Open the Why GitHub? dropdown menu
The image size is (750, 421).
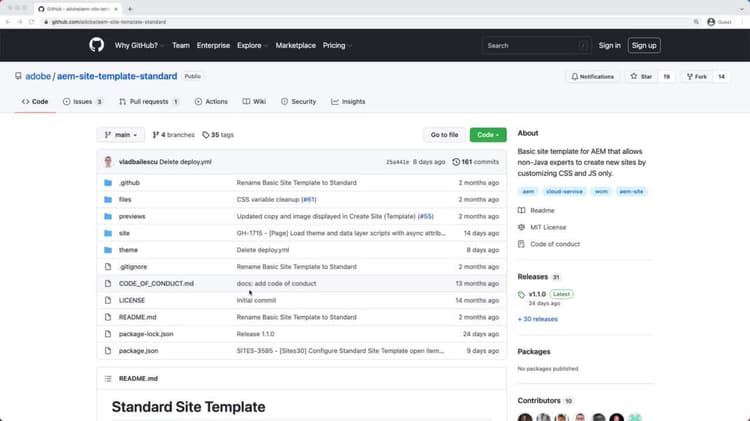coord(139,45)
